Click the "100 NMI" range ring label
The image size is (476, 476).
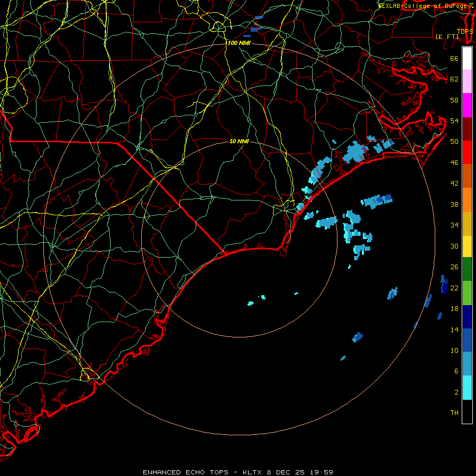click(239, 43)
